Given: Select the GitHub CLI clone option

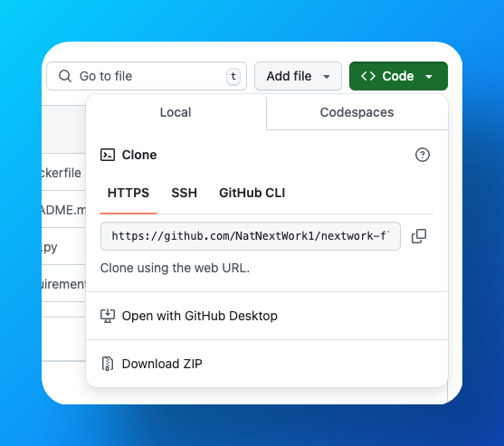Looking at the screenshot, I should (x=252, y=193).
